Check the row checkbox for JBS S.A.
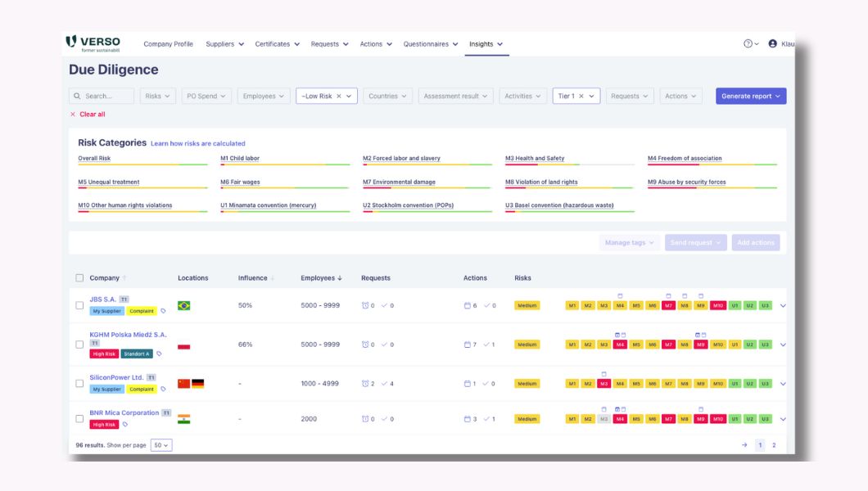Image resolution: width=868 pixels, height=491 pixels. click(78, 304)
